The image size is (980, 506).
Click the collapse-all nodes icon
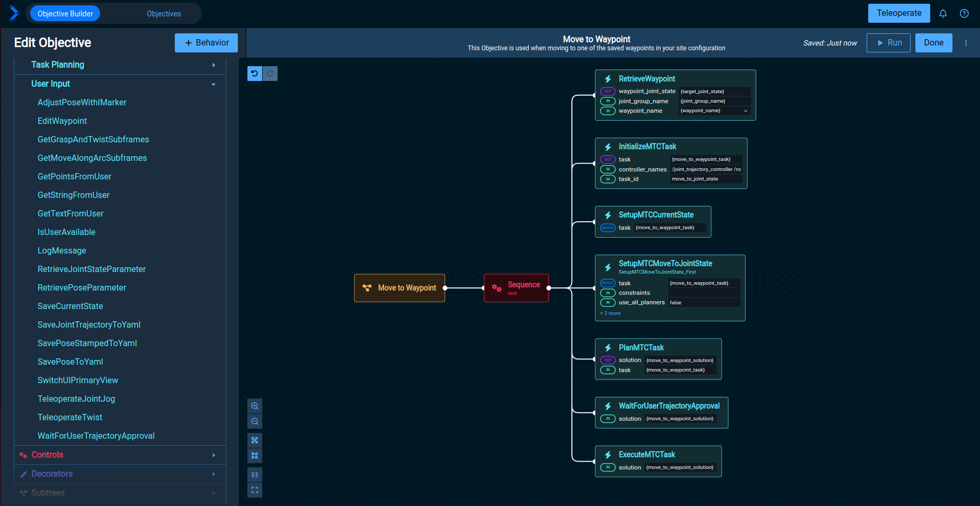[255, 456]
